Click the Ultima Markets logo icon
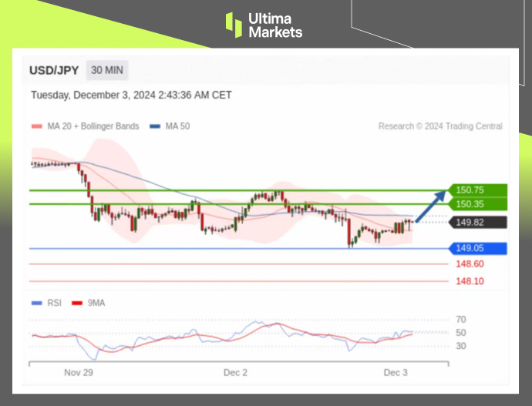The image size is (532, 406). (x=234, y=24)
